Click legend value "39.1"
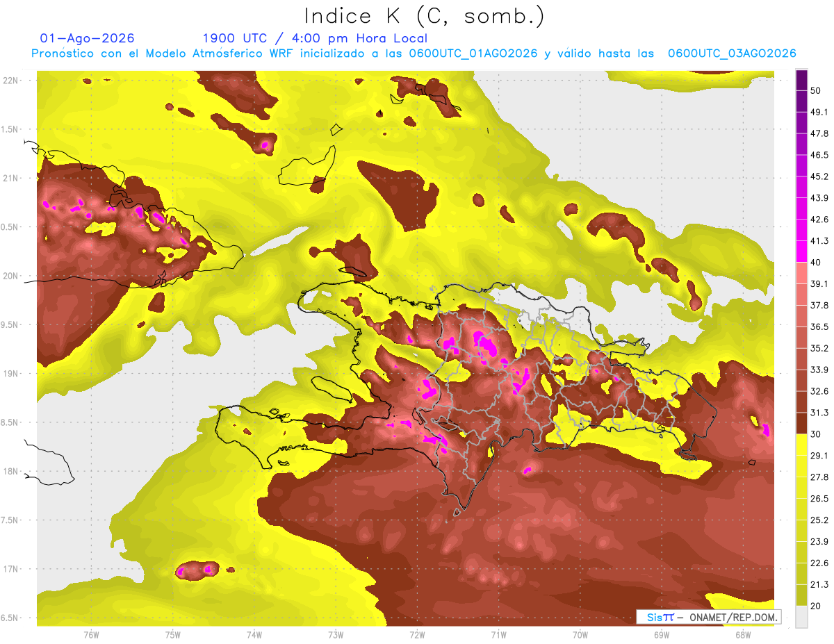Viewport: 834px width, 644px height. 819,284
